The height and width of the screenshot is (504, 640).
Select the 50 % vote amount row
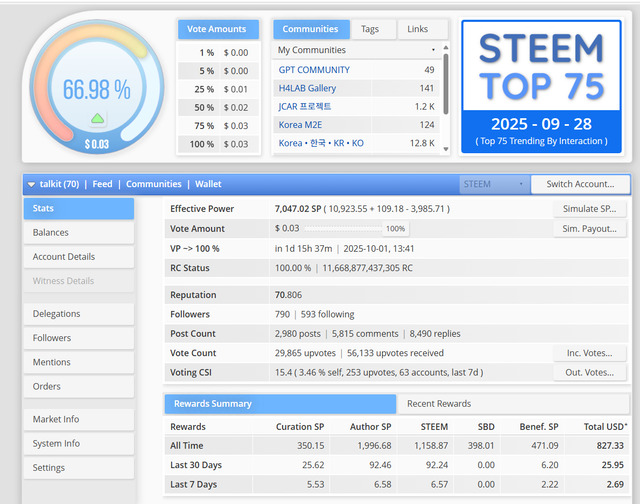pos(218,108)
